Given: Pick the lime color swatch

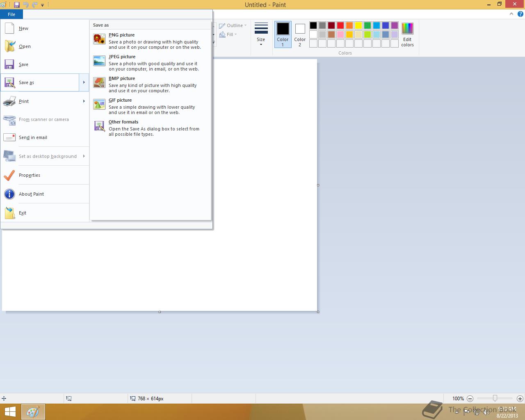Looking at the screenshot, I should (367, 34).
